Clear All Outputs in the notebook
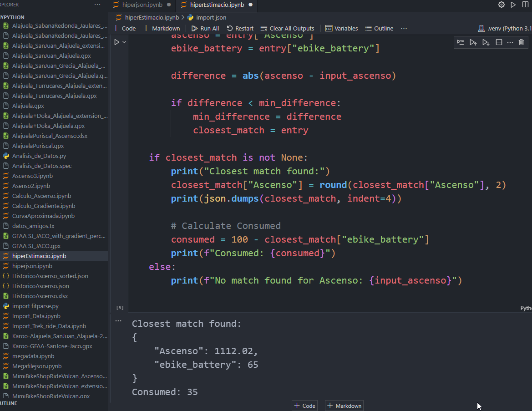The height and width of the screenshot is (411, 532). [x=287, y=28]
